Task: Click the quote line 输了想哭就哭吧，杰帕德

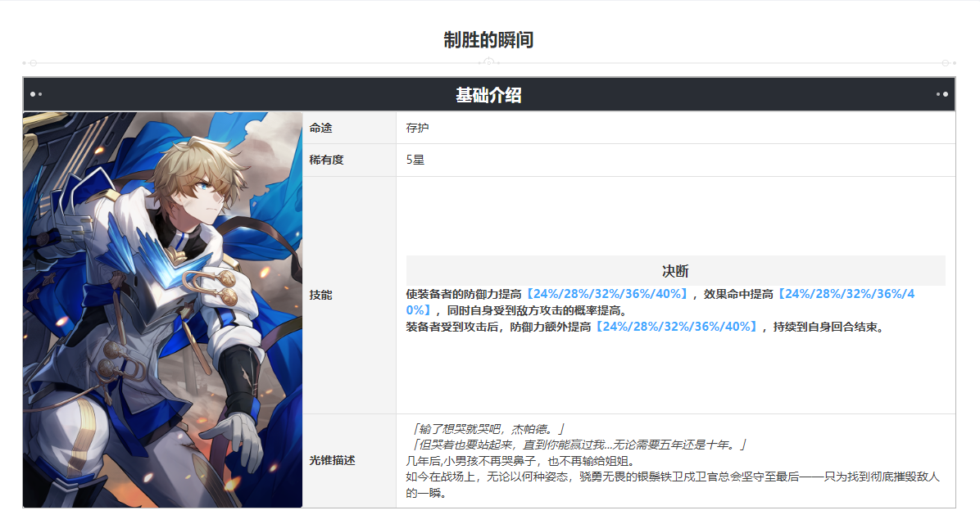Action: click(488, 429)
